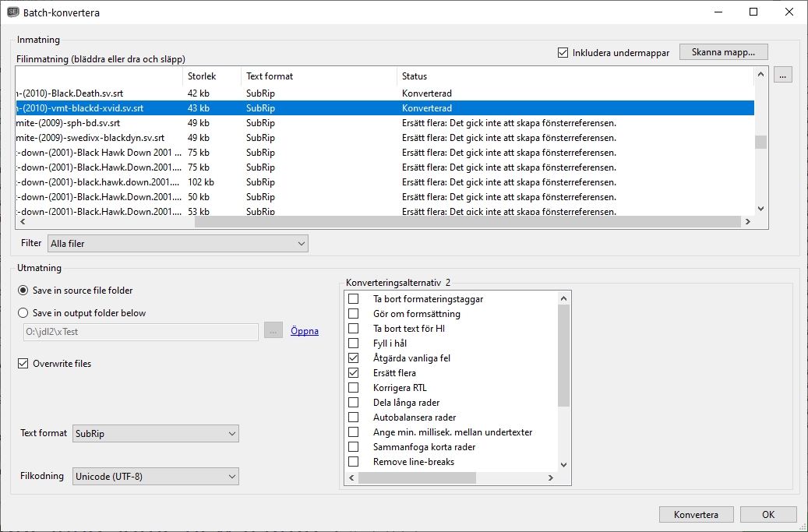Toggle Inkludera undermappar checkbox
Screen dimensions: 808x532
pos(563,51)
